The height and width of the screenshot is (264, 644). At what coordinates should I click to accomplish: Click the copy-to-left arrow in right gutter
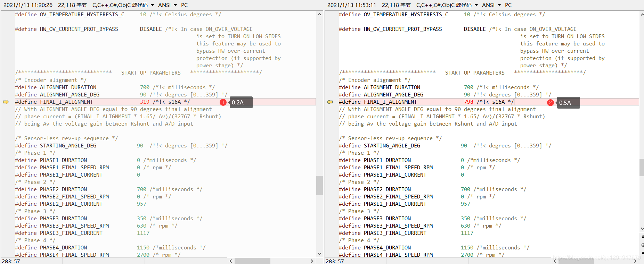[x=330, y=102]
